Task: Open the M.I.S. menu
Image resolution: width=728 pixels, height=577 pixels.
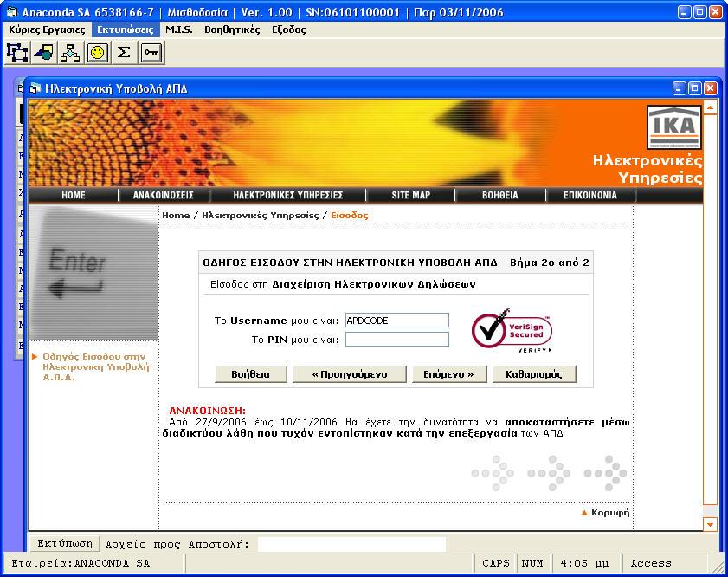Action: click(178, 29)
